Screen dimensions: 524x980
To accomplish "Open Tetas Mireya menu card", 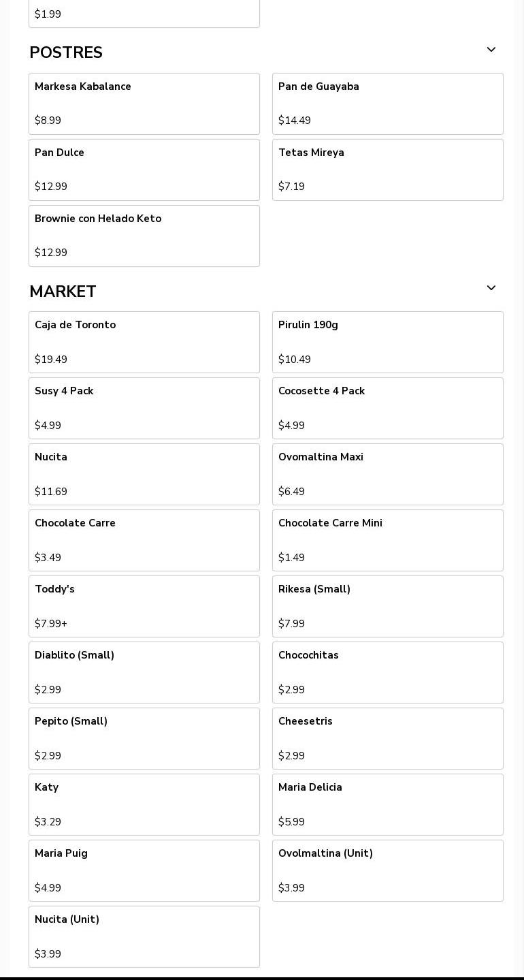I will [x=387, y=170].
